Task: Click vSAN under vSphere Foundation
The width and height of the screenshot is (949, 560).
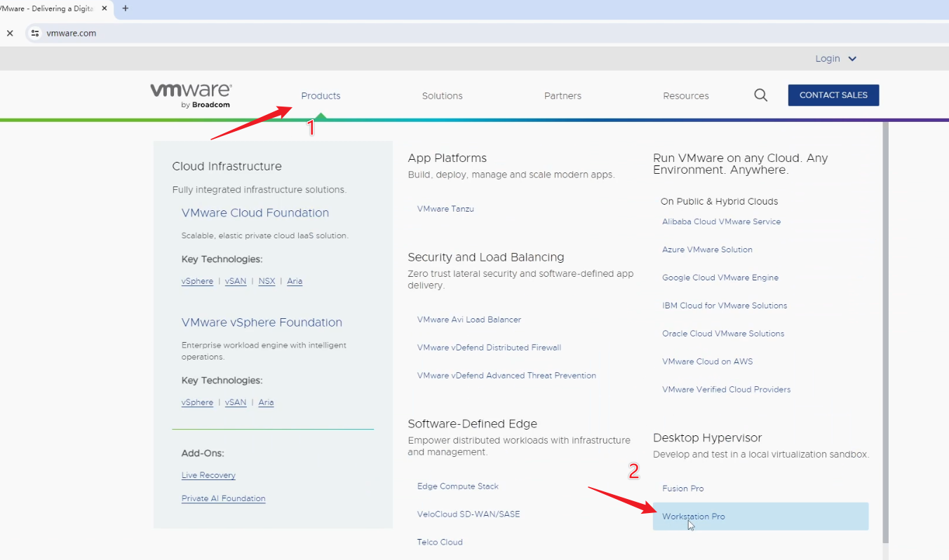Action: [236, 402]
